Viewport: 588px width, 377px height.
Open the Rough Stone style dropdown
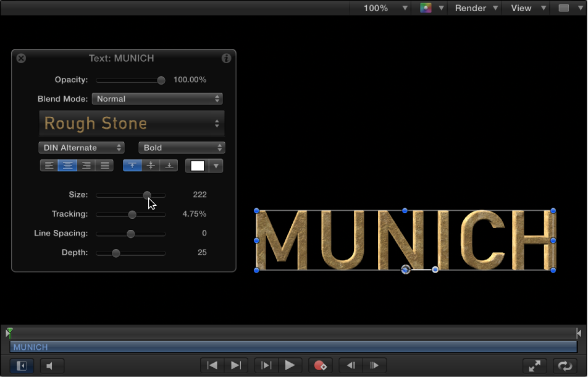click(132, 123)
